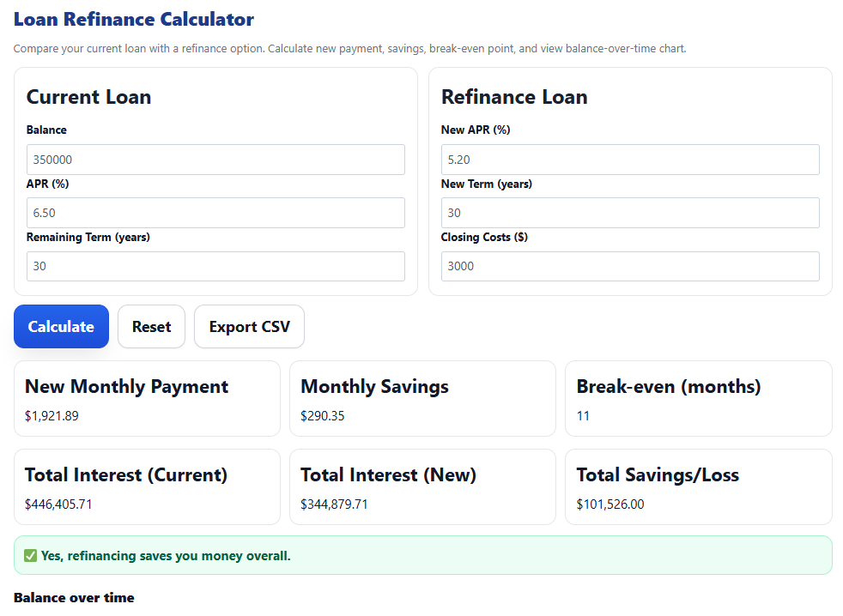Export results with Export CSV
843x616 pixels.
(x=250, y=326)
